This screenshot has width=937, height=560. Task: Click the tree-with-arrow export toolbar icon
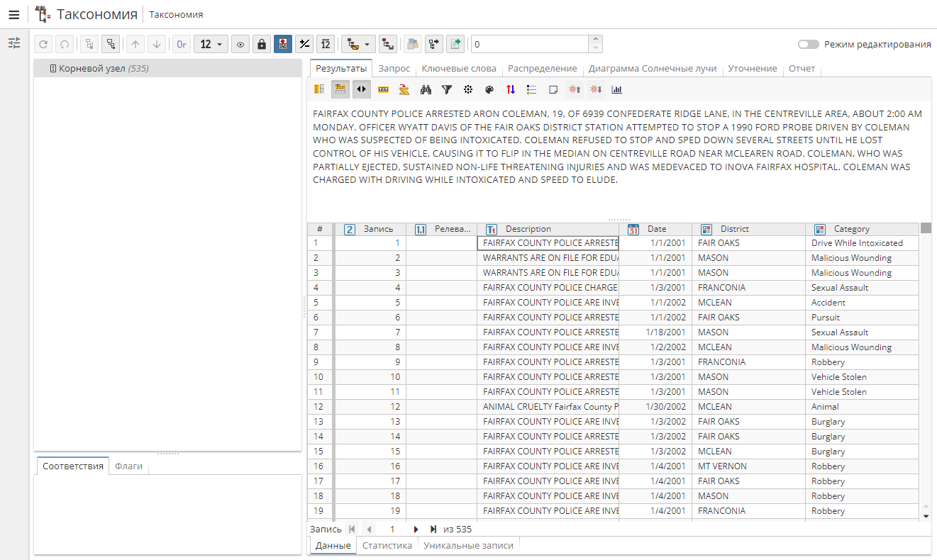coord(433,44)
